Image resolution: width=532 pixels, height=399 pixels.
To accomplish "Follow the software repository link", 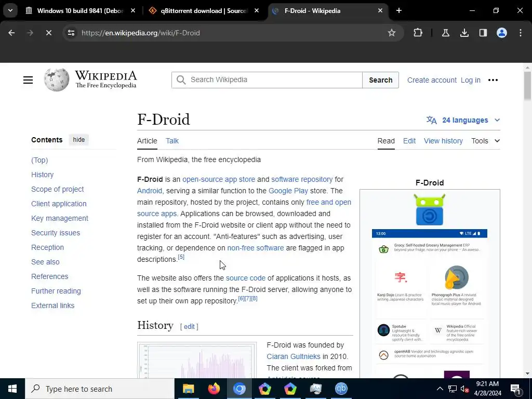I will [302, 179].
